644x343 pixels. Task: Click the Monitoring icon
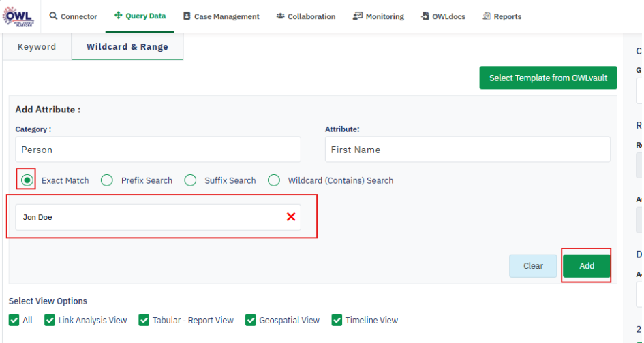point(357,16)
